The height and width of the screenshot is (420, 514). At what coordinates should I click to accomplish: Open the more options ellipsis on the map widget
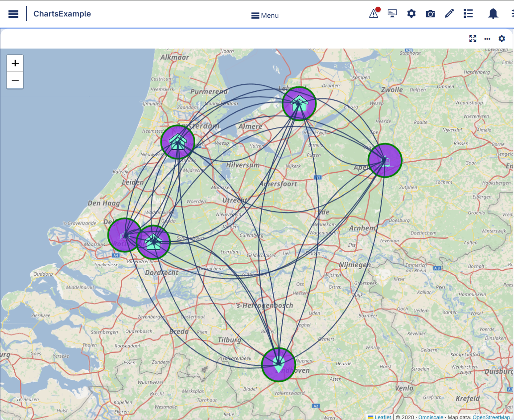click(487, 39)
